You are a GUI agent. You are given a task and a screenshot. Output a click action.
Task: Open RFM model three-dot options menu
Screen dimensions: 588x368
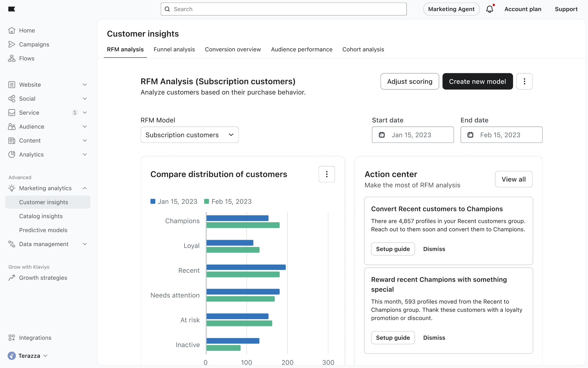[524, 81]
